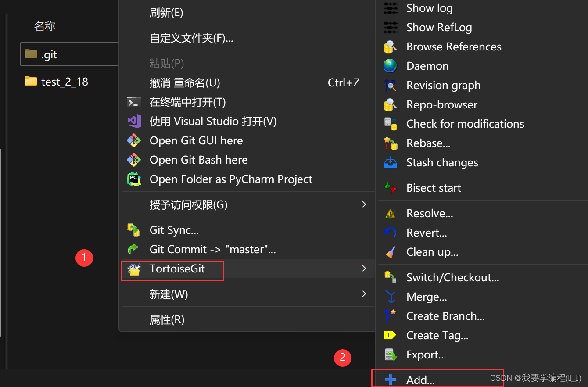Screen dimensions: 588x387
Task: Click the Switch/Checkout icon
Action: pos(390,277)
